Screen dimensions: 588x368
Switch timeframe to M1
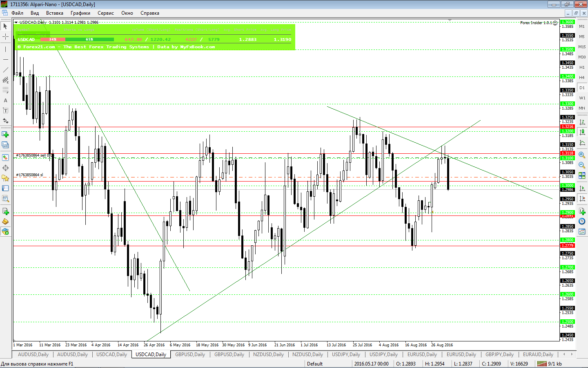pos(582,26)
